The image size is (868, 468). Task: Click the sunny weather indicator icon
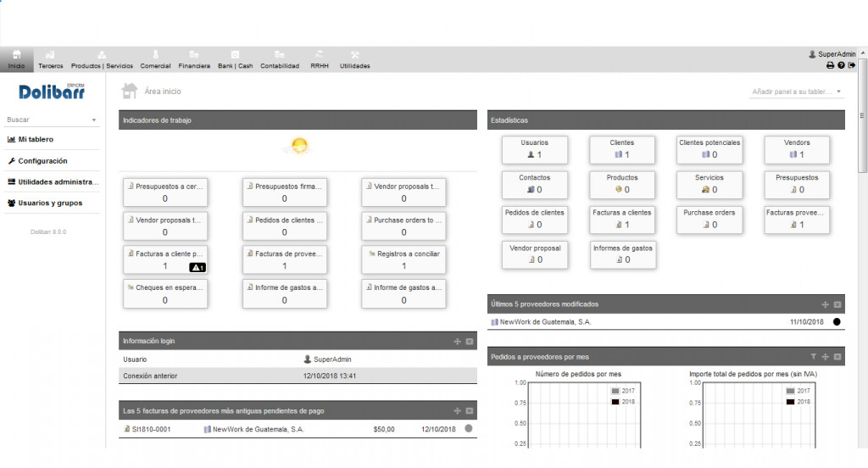[299, 146]
